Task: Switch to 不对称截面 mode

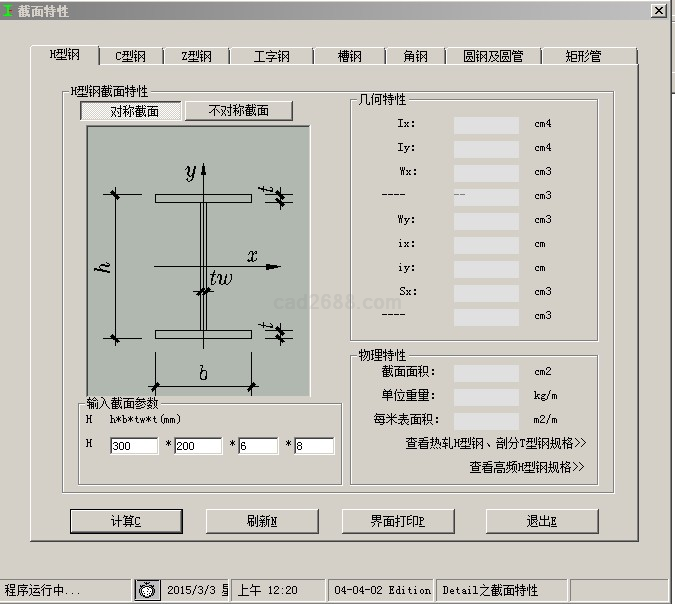Action: [239, 111]
